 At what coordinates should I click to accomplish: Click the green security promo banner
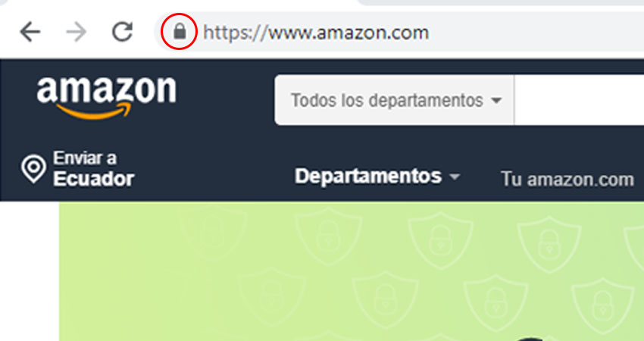[352, 271]
